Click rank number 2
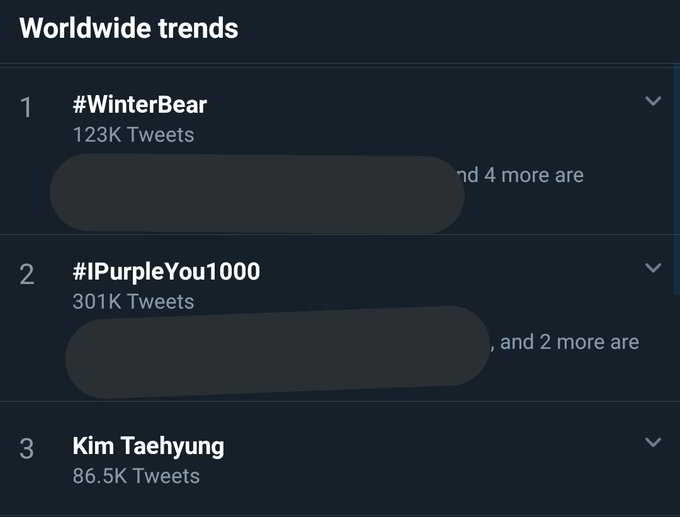 (x=27, y=274)
